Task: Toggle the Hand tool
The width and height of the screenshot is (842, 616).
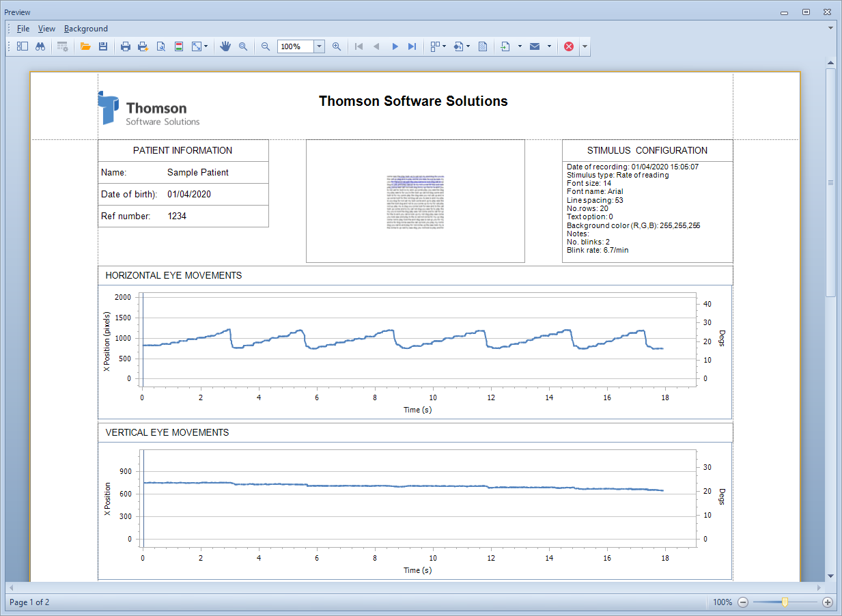Action: pyautogui.click(x=225, y=46)
